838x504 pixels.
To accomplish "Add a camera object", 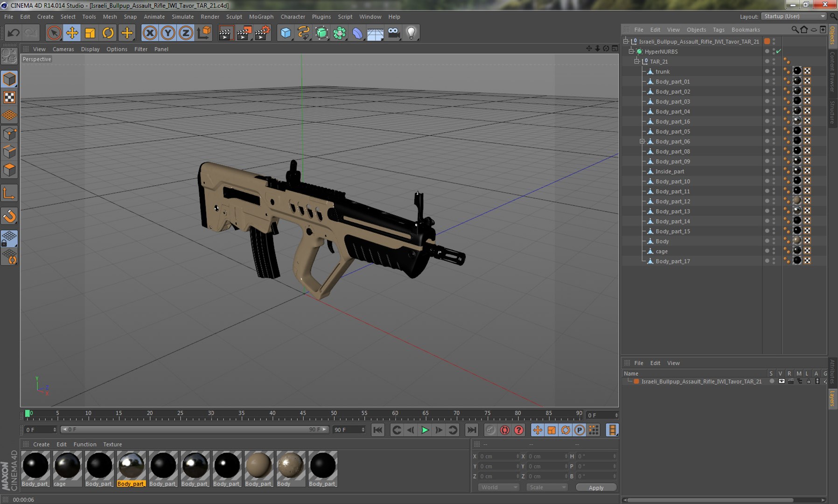I will point(393,33).
